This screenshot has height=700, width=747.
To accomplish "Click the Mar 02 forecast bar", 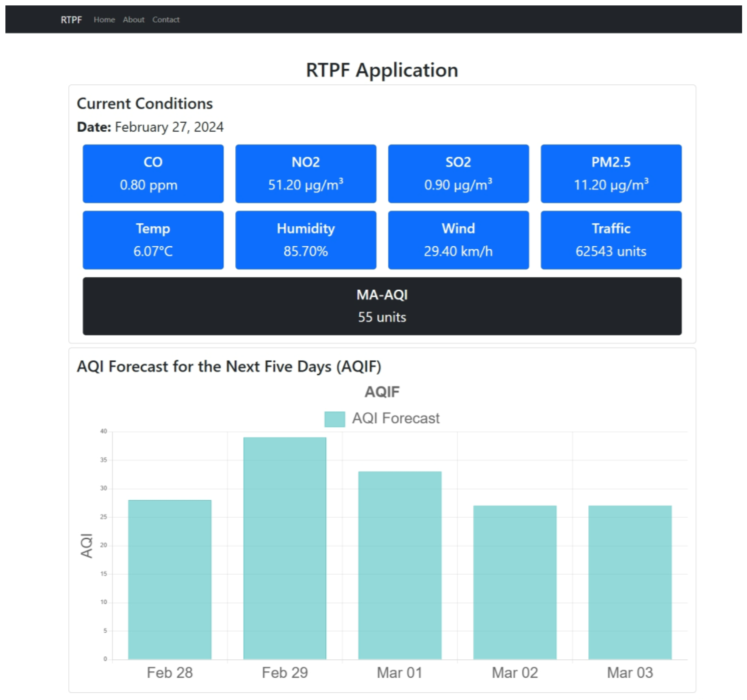I will (x=514, y=582).
